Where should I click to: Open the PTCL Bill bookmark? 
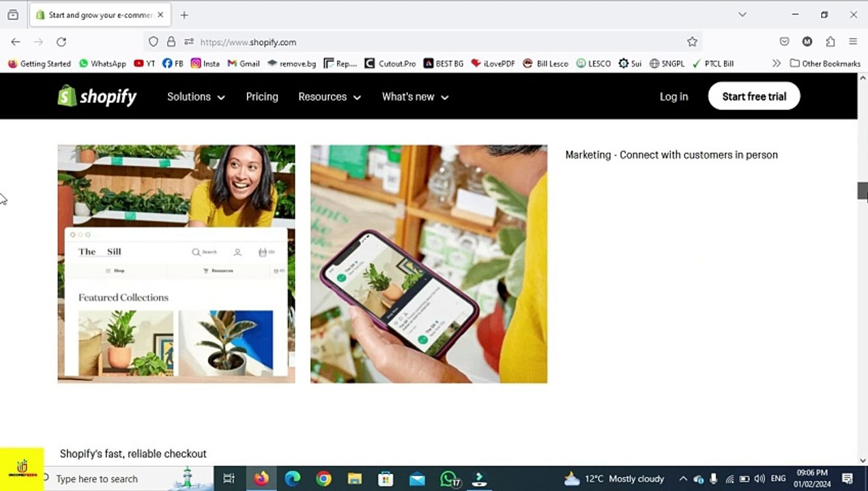tap(713, 63)
